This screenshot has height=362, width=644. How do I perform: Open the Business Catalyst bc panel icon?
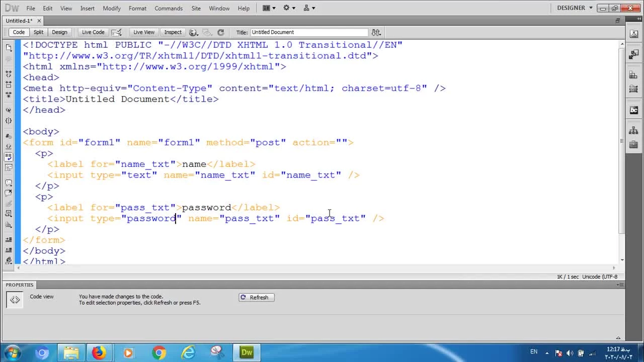[x=634, y=110]
